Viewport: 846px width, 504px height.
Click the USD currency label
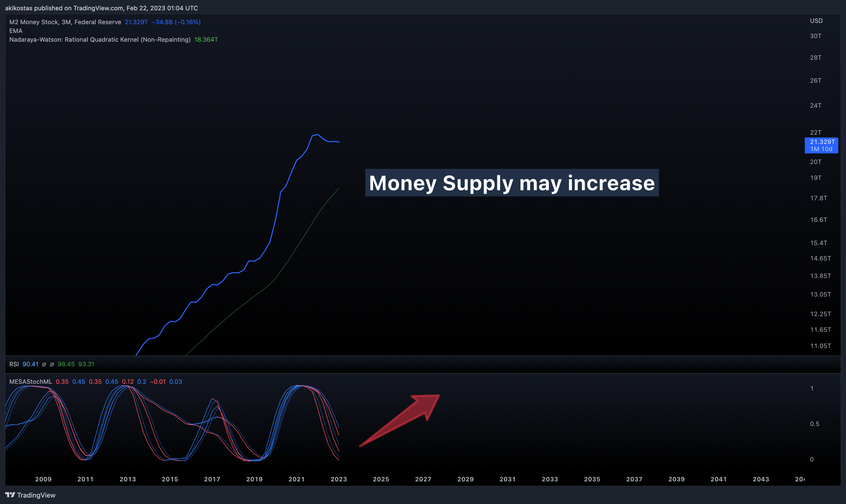coord(816,21)
